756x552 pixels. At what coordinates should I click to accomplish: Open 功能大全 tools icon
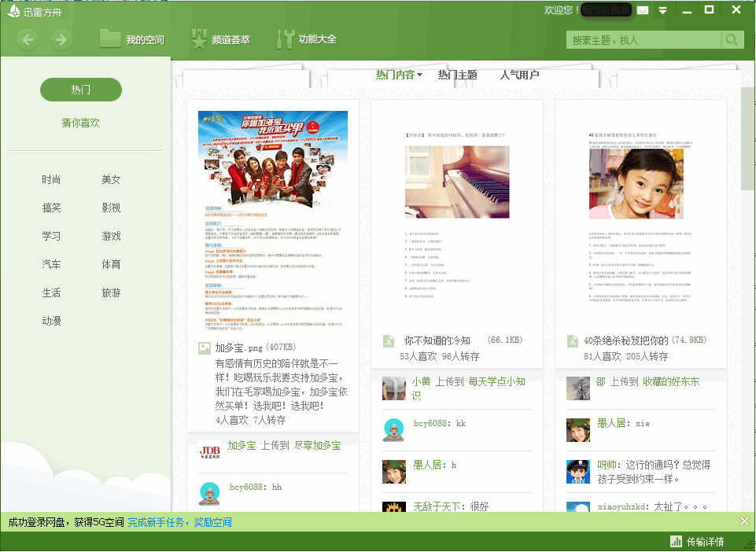click(286, 39)
